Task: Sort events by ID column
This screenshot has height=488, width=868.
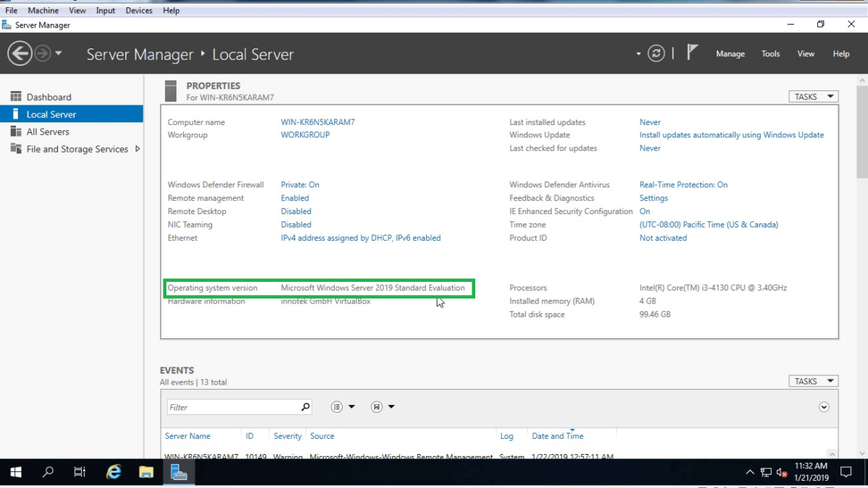Action: pyautogui.click(x=249, y=436)
